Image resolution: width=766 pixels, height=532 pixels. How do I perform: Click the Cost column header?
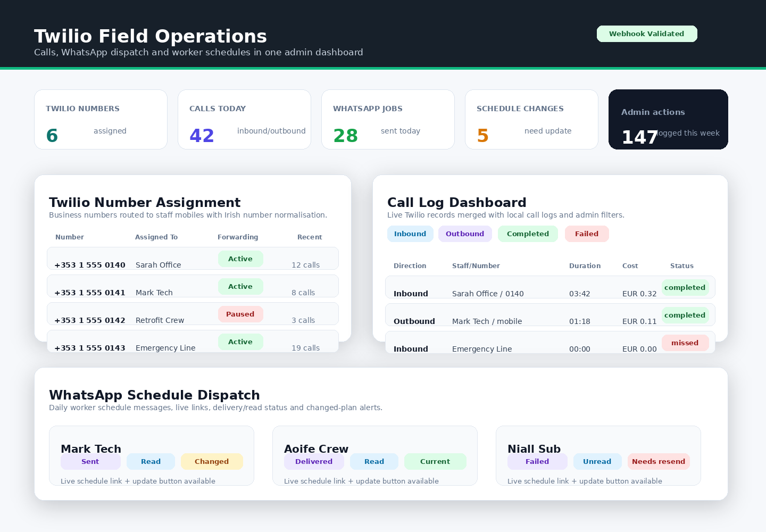[x=630, y=266]
